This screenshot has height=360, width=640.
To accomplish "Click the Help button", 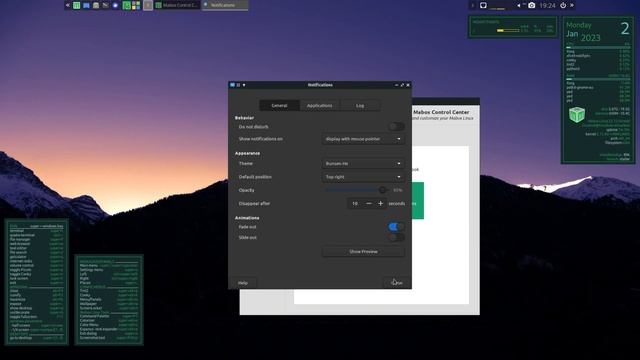I will click(243, 282).
